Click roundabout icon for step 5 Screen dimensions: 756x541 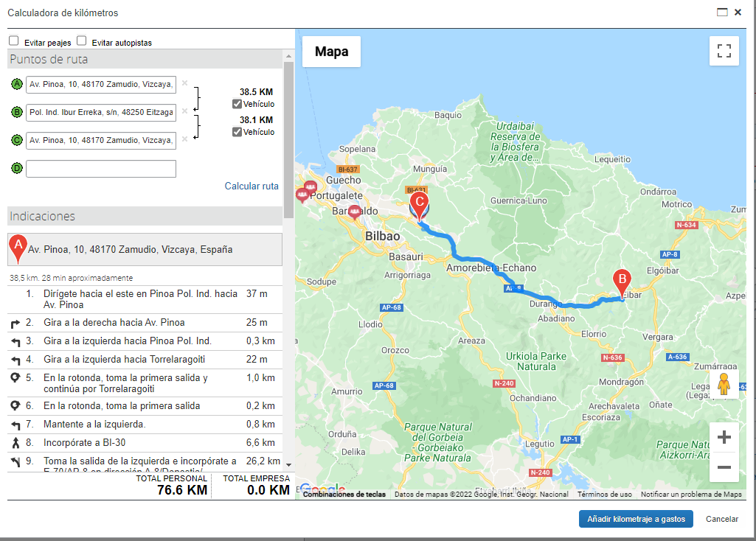tap(15, 377)
